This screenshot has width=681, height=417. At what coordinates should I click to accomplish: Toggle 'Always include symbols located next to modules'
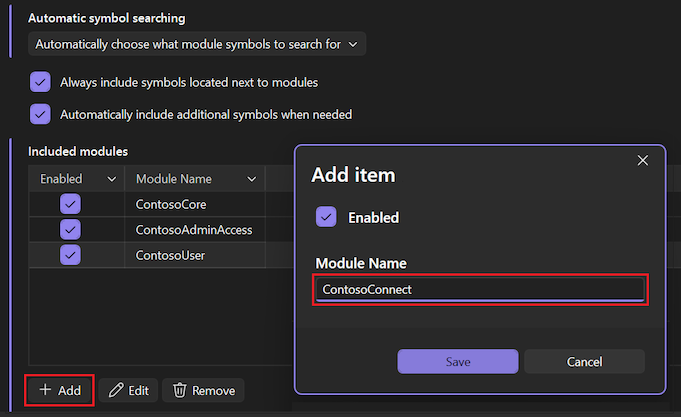pos(40,82)
